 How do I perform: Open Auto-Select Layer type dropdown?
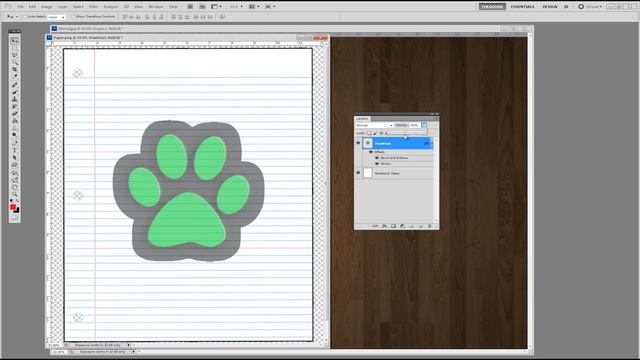click(56, 17)
